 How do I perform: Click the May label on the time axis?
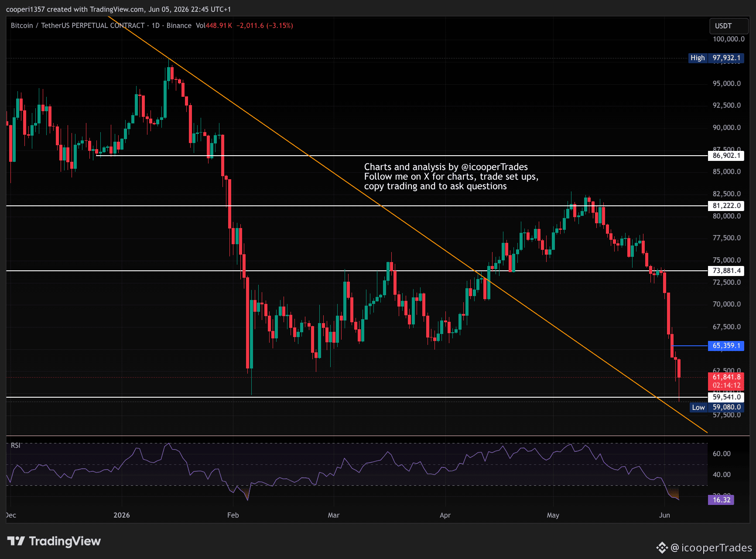(x=553, y=515)
